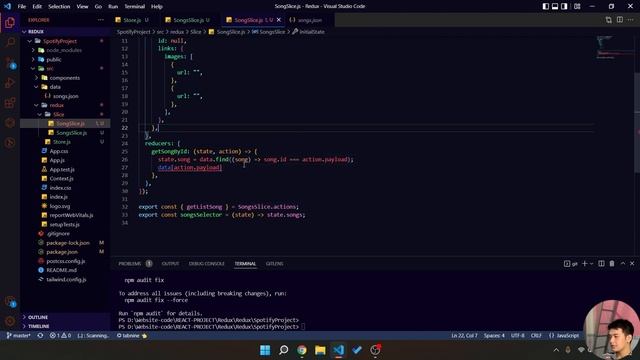Screen dimensions: 640x360
Task: Click the Explorer panel more actions ellipsis
Action: click(100, 20)
